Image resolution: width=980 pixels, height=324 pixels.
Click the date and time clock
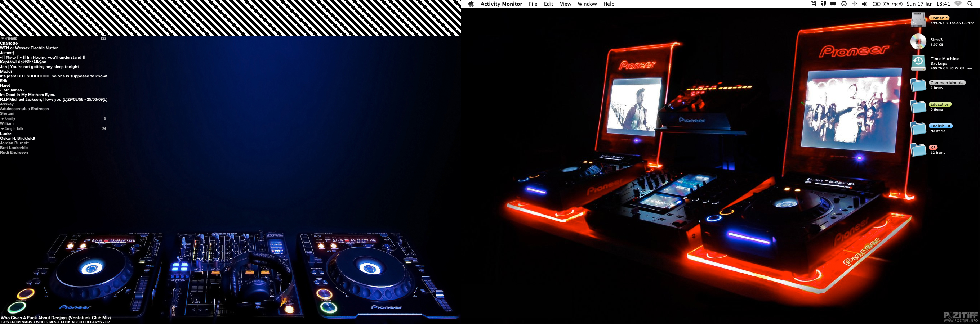pyautogui.click(x=928, y=4)
